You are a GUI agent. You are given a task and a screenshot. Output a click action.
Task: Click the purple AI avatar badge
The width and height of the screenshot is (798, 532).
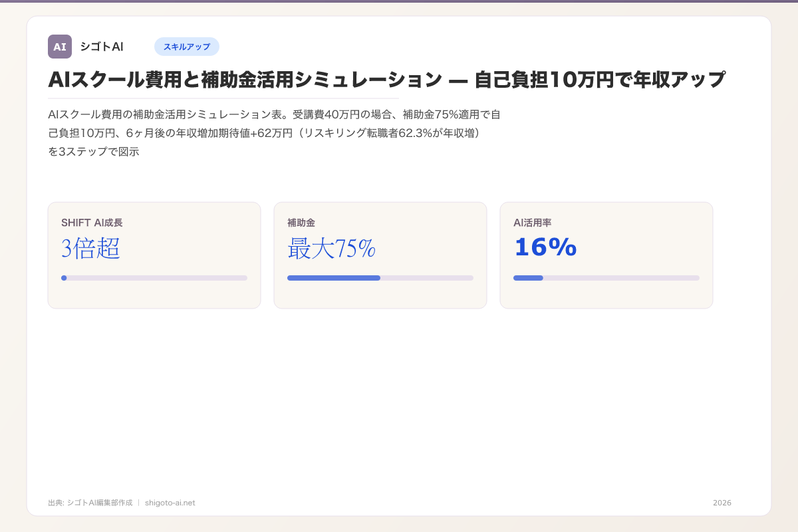tap(60, 47)
